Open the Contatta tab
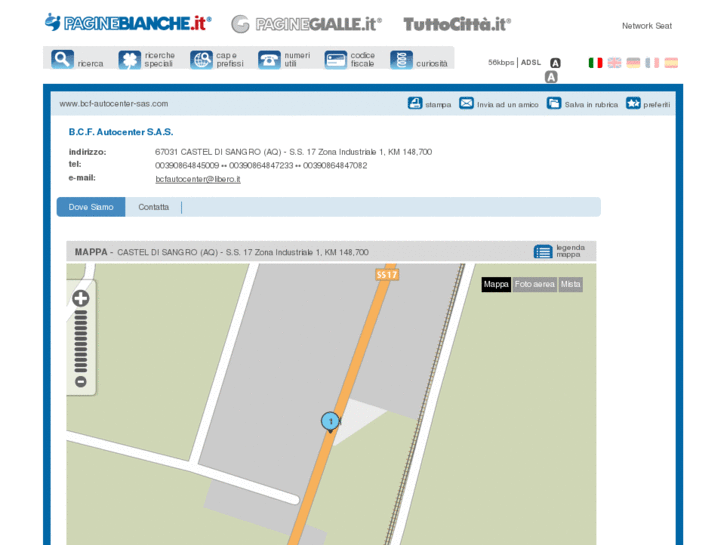This screenshot has width=727, height=545. [x=153, y=207]
